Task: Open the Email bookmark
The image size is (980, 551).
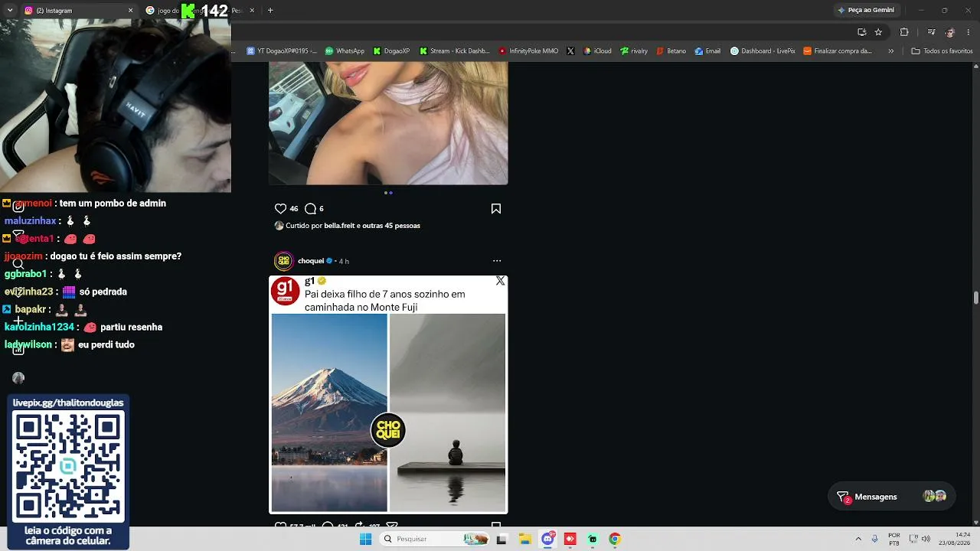Action: click(x=707, y=51)
